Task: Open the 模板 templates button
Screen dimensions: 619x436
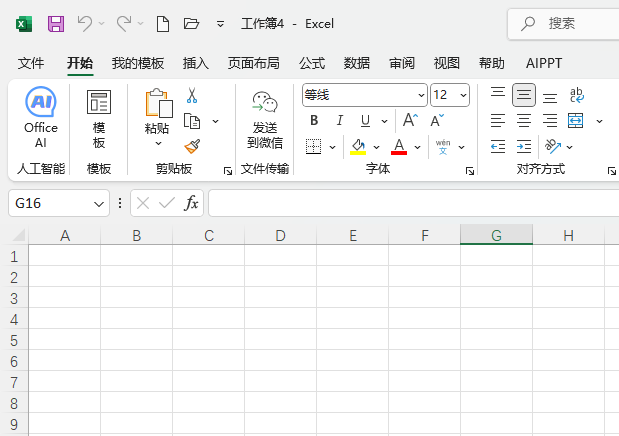Action: click(99, 118)
